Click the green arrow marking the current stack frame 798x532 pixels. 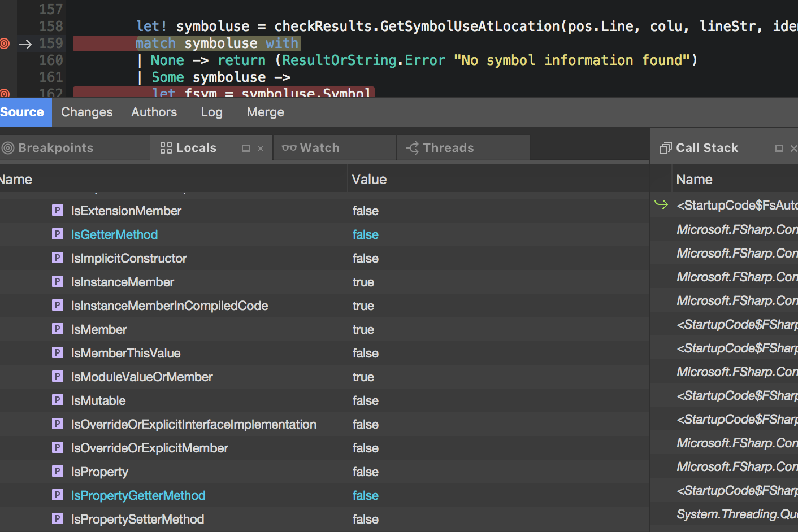click(661, 205)
